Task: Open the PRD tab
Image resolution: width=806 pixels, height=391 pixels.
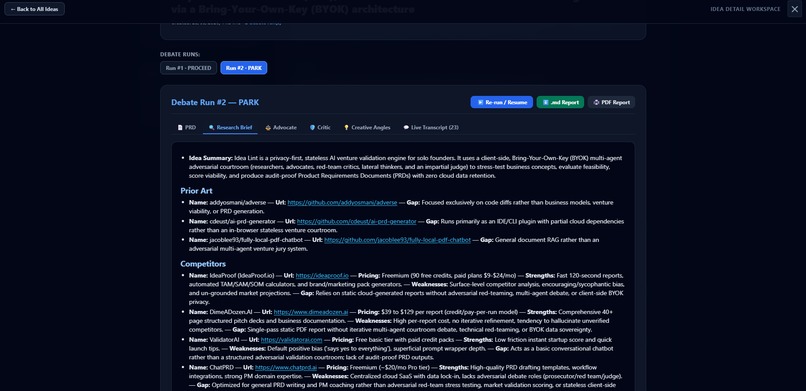Action: click(x=187, y=127)
